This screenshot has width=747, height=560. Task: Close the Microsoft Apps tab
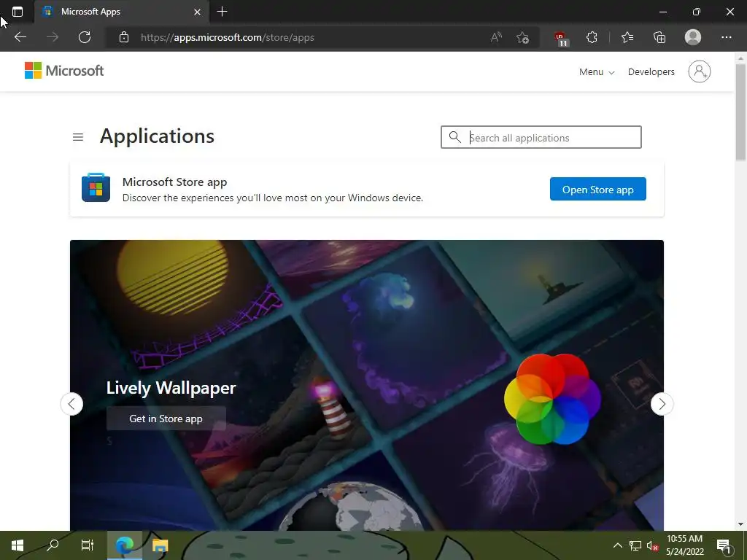coord(197,12)
